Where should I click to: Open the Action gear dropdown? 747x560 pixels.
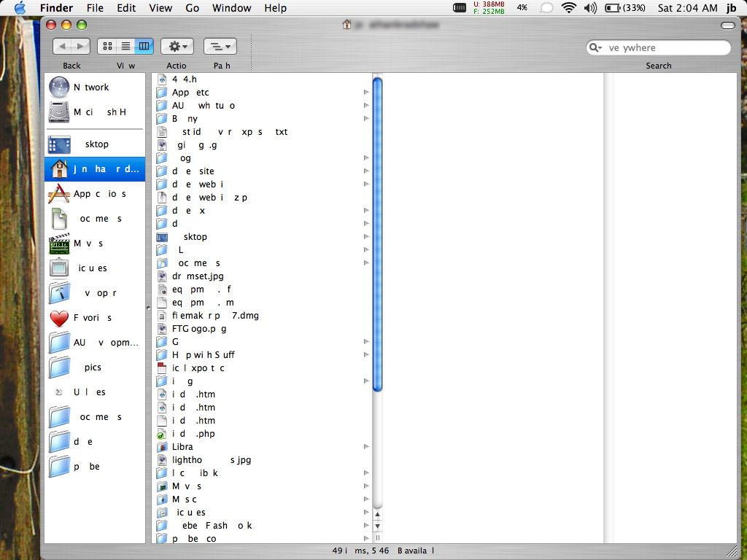pos(177,46)
